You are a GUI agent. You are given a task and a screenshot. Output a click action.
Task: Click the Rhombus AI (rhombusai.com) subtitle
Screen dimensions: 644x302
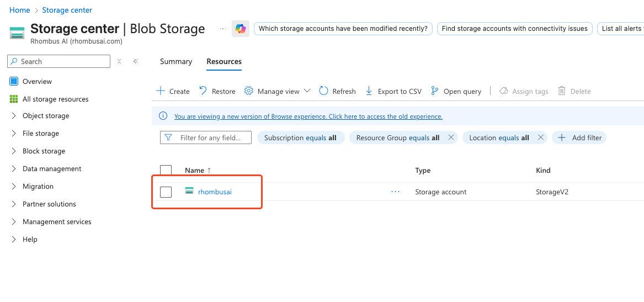point(76,41)
